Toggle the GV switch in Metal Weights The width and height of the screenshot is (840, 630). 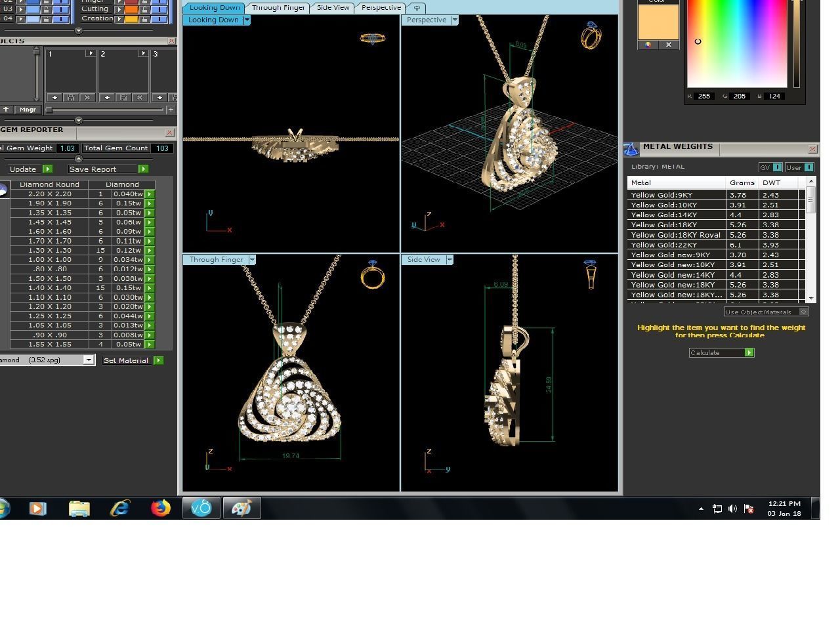click(778, 167)
